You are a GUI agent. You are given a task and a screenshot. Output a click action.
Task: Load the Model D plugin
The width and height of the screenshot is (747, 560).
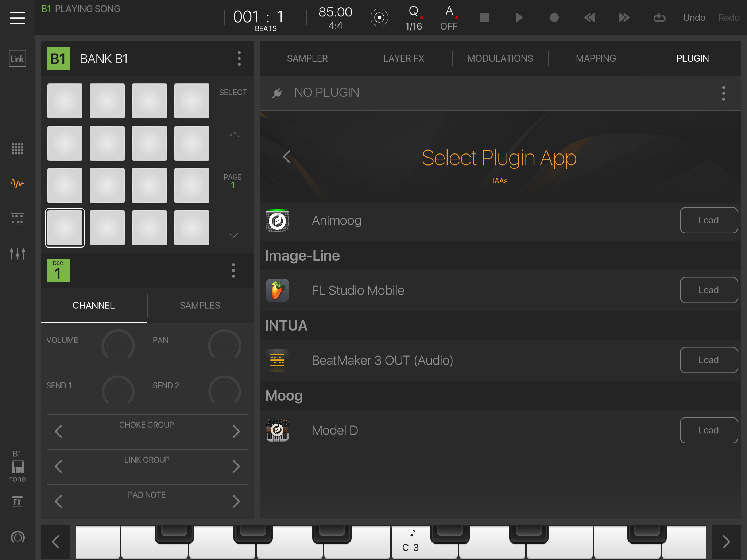pyautogui.click(x=709, y=430)
